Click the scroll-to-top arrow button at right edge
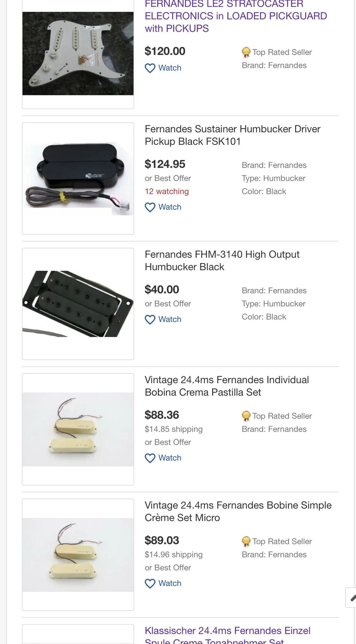 pos(351,598)
